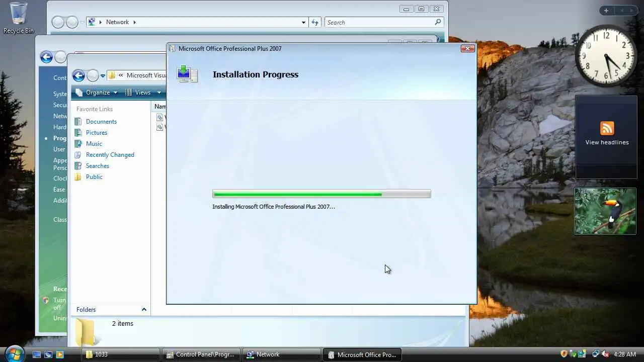Viewport: 644px width, 362px height.
Task: Expand the Folders pane chevron
Action: click(x=144, y=310)
